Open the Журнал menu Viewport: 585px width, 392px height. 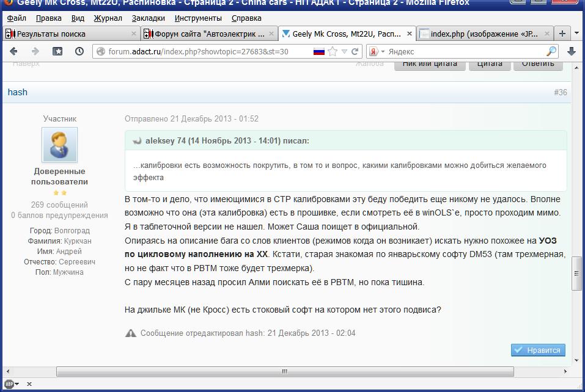click(108, 18)
